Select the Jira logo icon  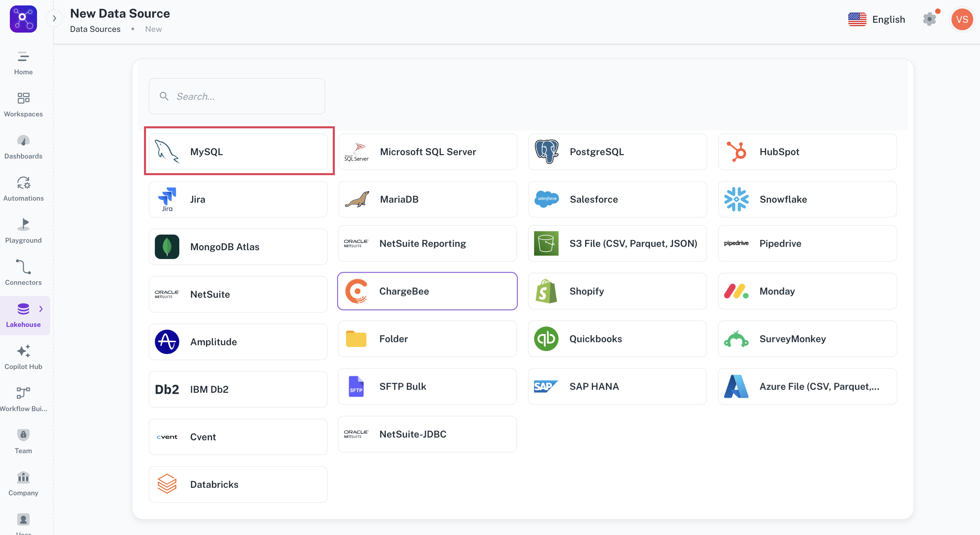pyautogui.click(x=167, y=199)
